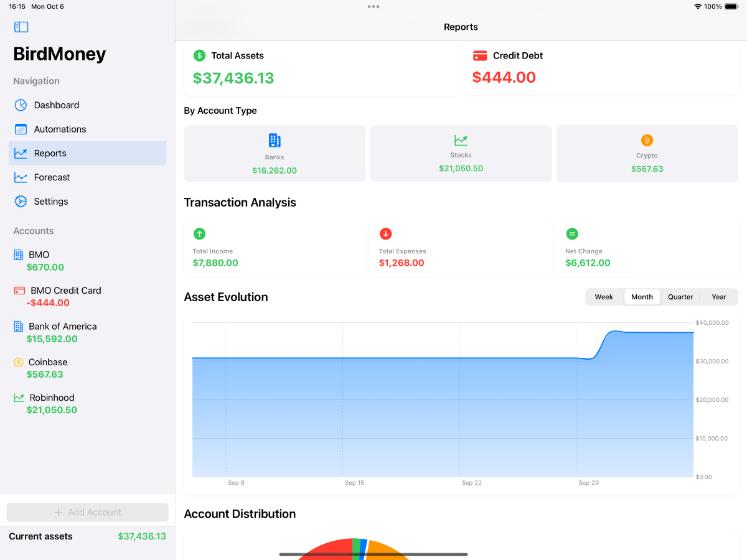
Task: Switch asset chart to Year view
Action: pyautogui.click(x=718, y=297)
